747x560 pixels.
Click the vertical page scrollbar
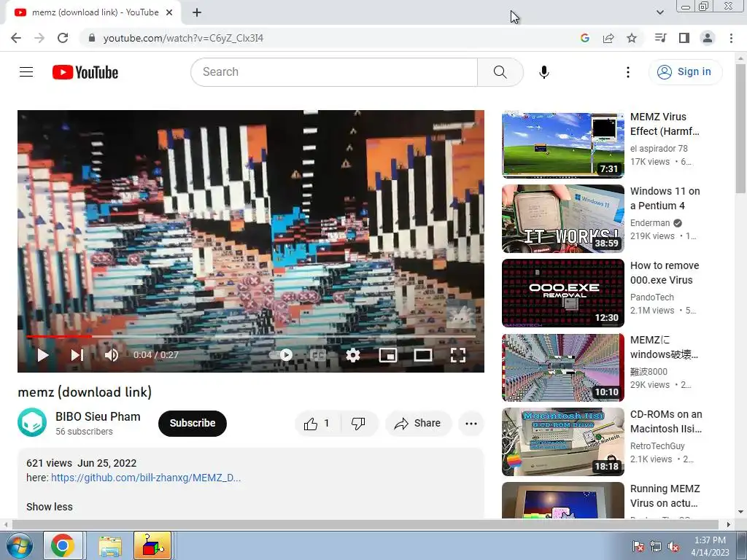point(740,128)
